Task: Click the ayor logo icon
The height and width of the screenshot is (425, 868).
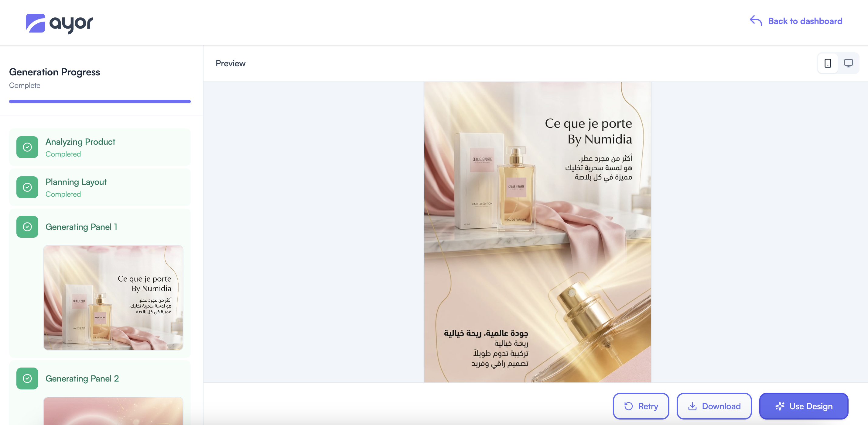Action: tap(35, 23)
